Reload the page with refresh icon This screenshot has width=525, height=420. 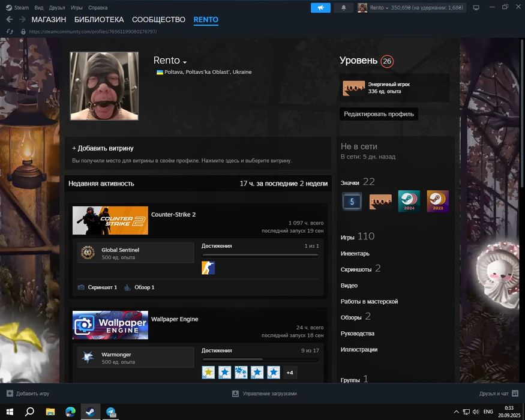coord(10,31)
